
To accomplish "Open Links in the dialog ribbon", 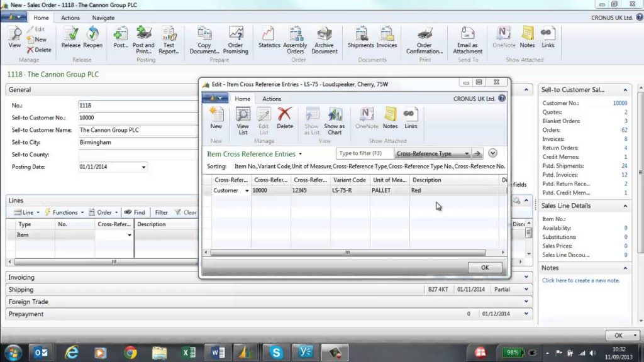I will [410, 118].
